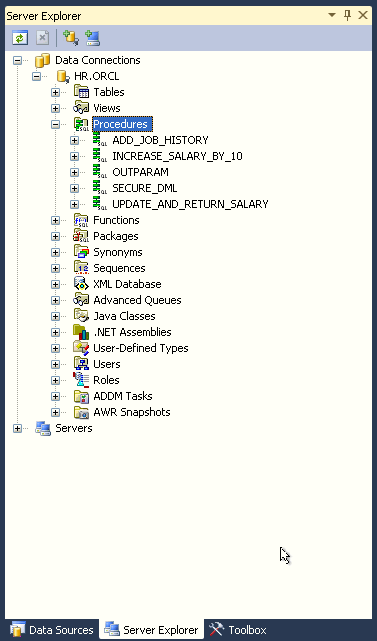Click the XML Database icon
377x641 pixels.
[x=81, y=284]
